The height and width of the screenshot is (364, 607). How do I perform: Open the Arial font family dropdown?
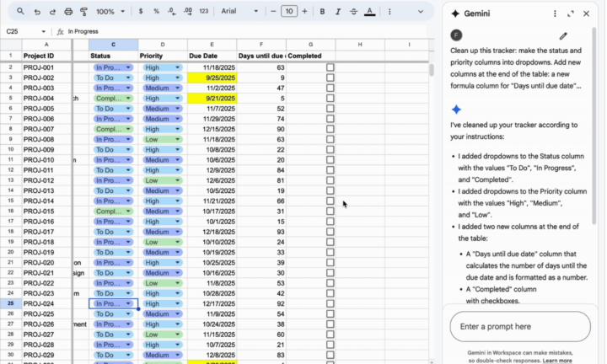tap(239, 12)
